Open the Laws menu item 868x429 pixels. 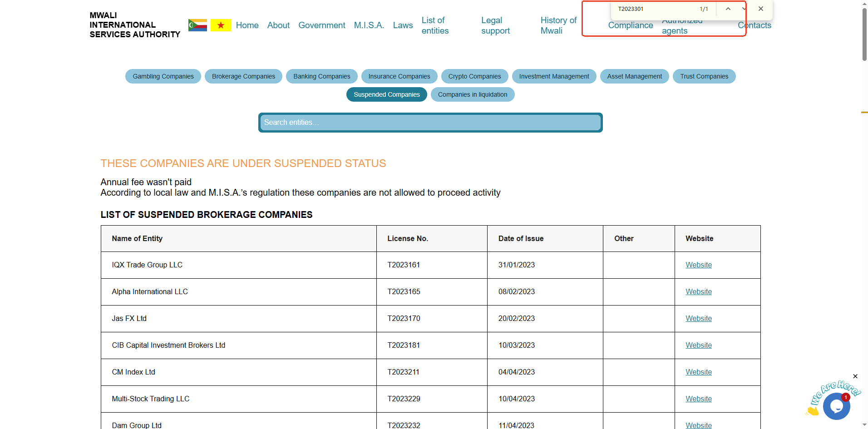403,25
